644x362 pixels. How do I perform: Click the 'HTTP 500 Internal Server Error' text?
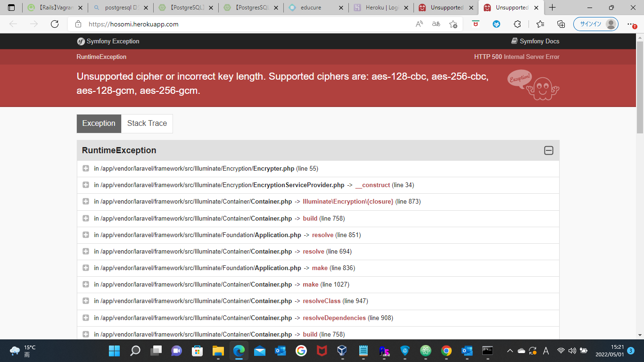point(517,57)
